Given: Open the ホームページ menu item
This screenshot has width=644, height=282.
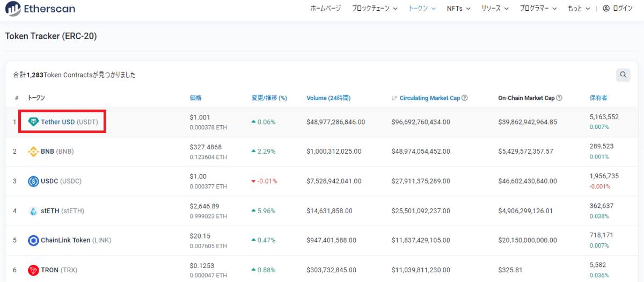Looking at the screenshot, I should [325, 9].
